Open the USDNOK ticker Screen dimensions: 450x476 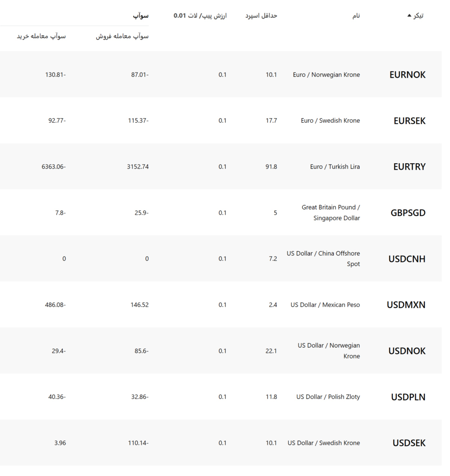tap(407, 351)
